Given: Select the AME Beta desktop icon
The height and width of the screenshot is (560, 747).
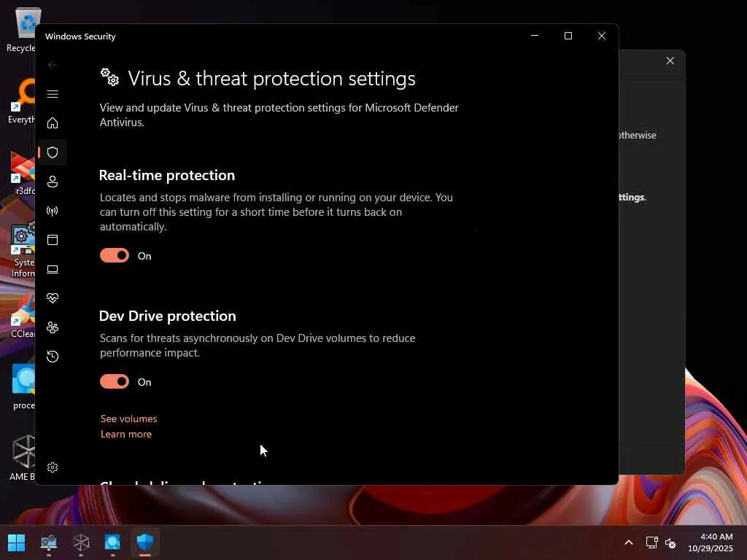Looking at the screenshot, I should click(22, 458).
